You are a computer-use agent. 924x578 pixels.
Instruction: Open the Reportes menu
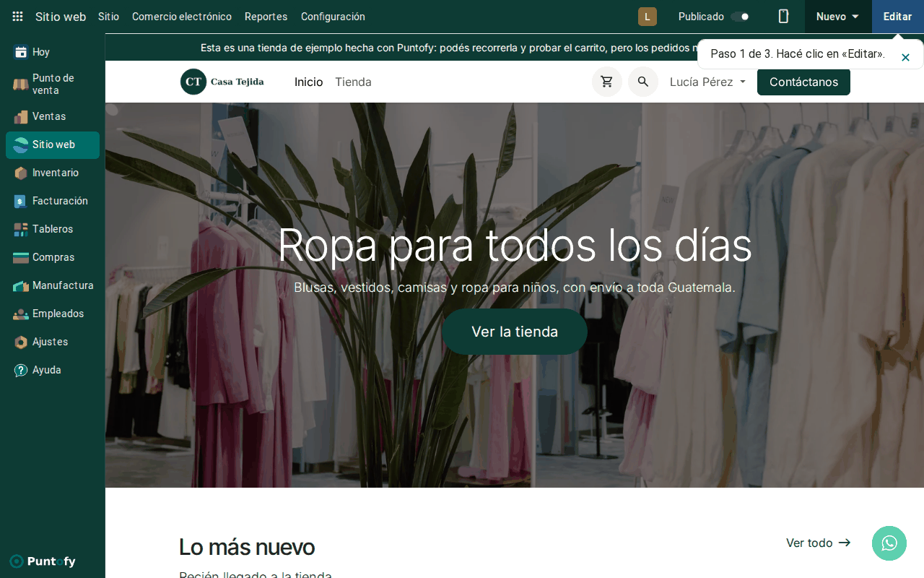(266, 17)
